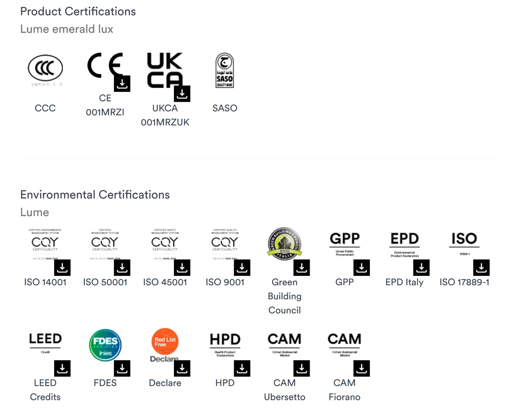
Task: Click the ISO 9001 label
Action: pos(225,282)
